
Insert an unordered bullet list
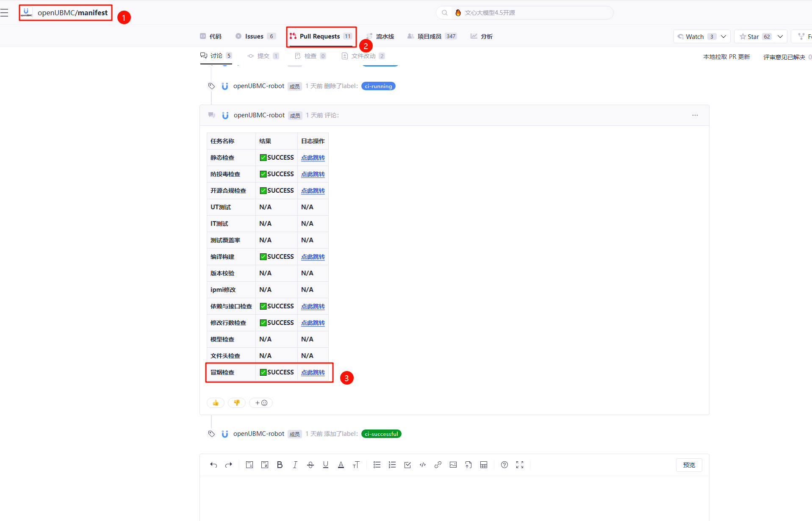[x=377, y=465]
